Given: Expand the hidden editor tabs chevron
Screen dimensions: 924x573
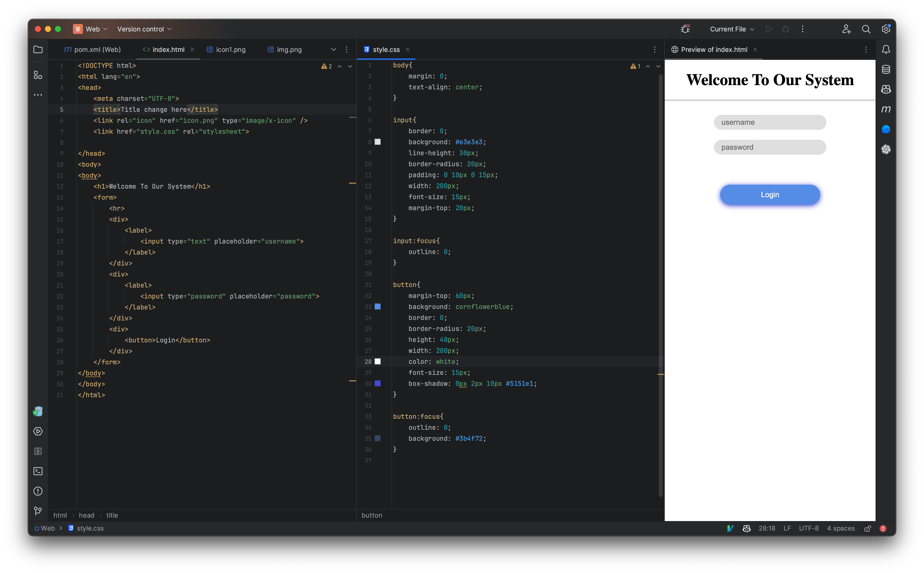Looking at the screenshot, I should 334,49.
